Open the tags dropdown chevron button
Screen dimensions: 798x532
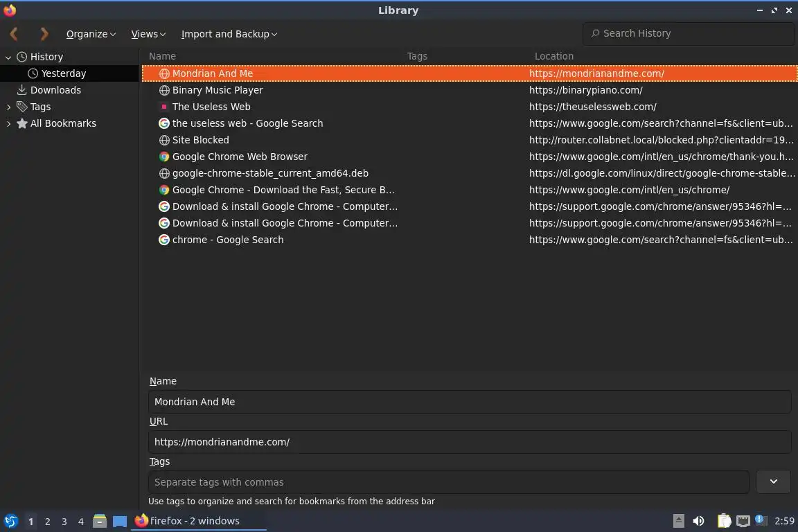(773, 481)
